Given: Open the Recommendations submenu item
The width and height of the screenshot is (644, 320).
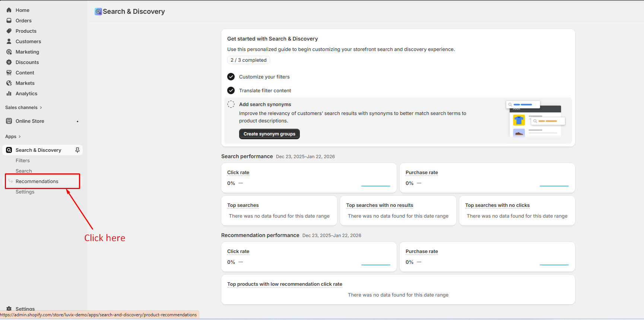Looking at the screenshot, I should pyautogui.click(x=37, y=181).
